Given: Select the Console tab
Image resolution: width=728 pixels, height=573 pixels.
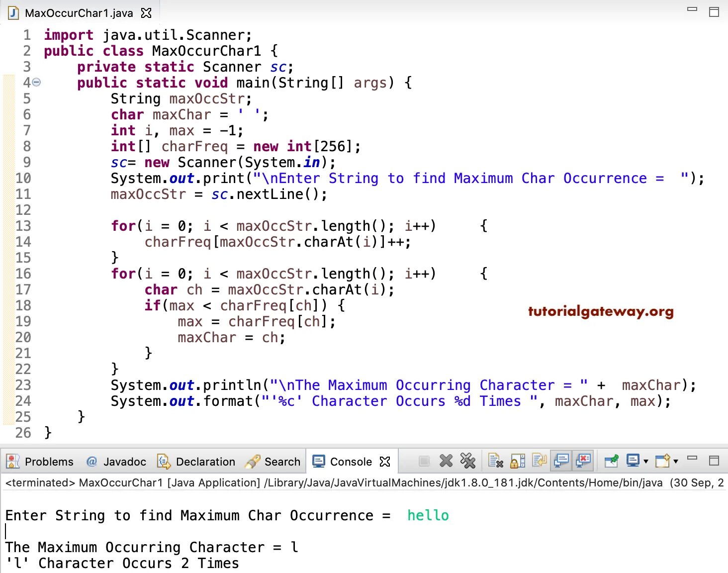Looking at the screenshot, I should [351, 462].
